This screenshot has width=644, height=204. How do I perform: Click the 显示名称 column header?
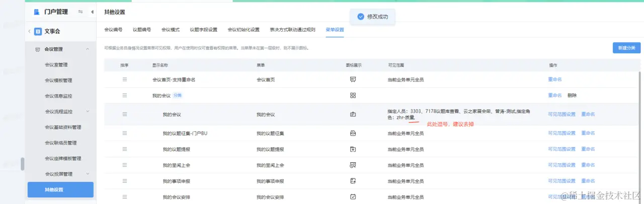pos(160,65)
